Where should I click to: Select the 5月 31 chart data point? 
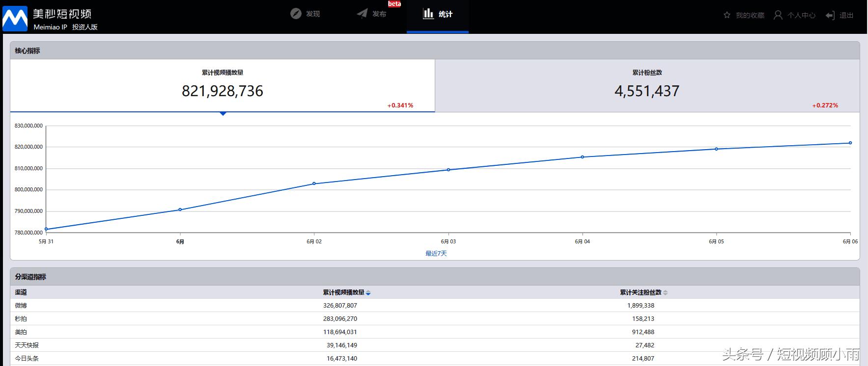click(46, 229)
